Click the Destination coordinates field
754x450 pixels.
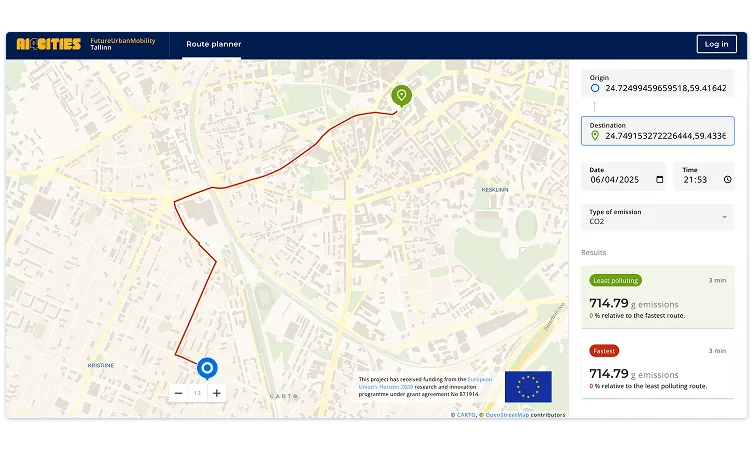[x=657, y=131]
